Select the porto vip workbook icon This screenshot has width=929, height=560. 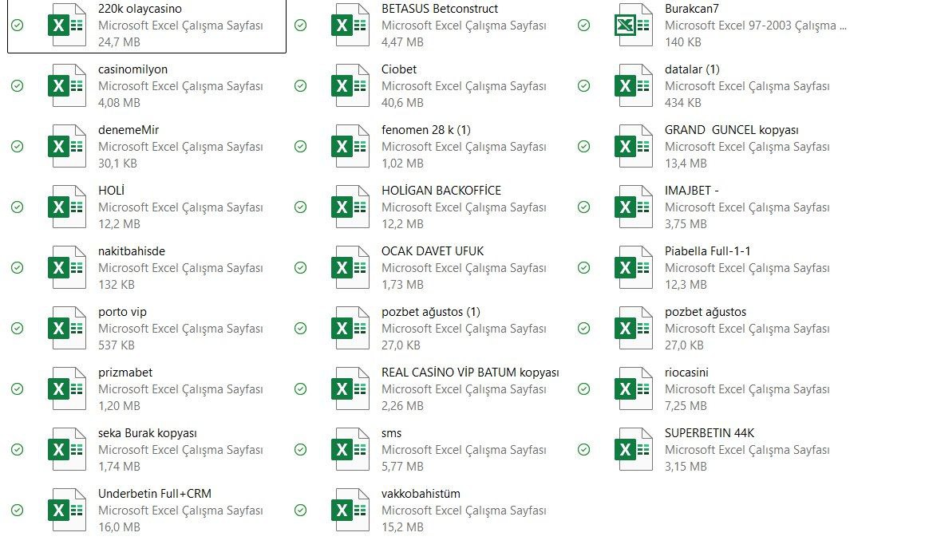(x=67, y=329)
